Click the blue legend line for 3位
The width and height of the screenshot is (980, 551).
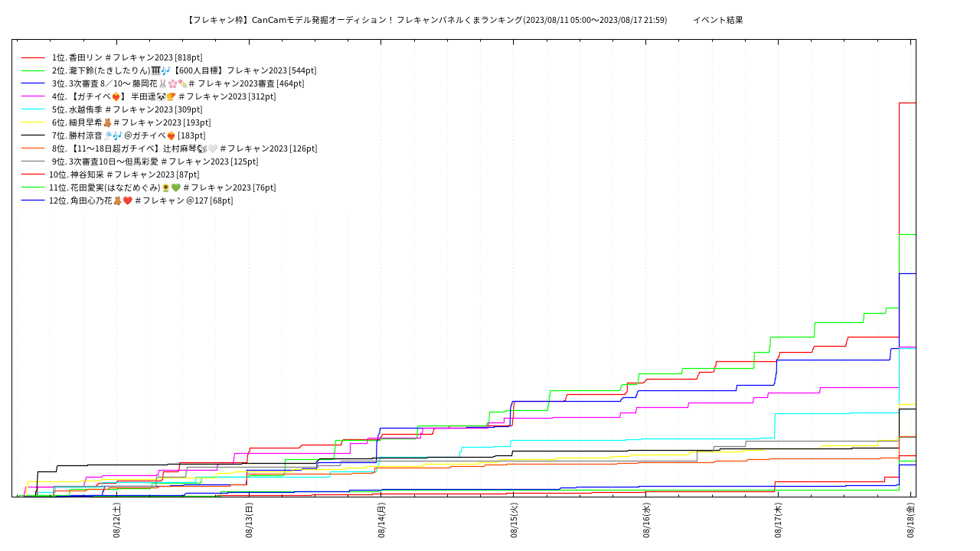(x=33, y=83)
